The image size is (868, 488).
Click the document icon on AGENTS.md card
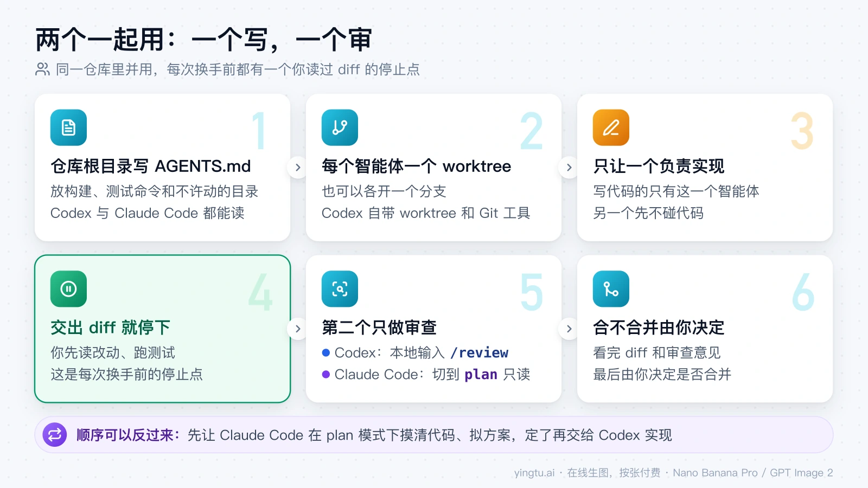[x=68, y=127]
